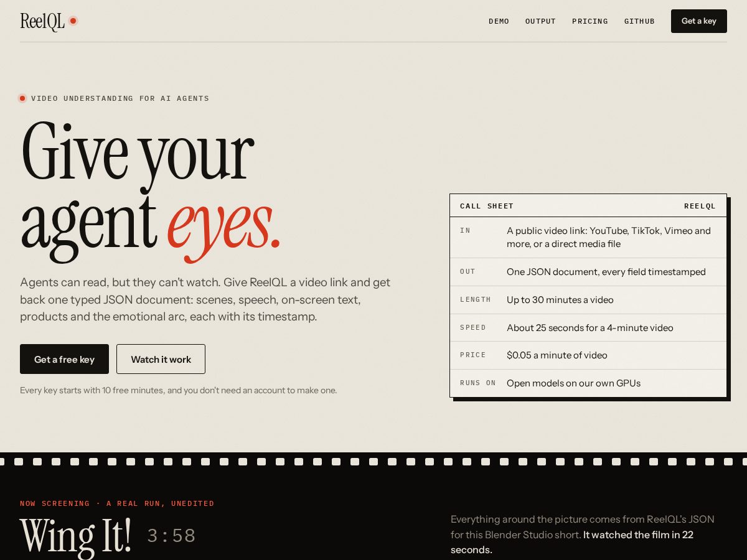The width and height of the screenshot is (747, 560).
Task: Open the Demo nav link
Action: tap(499, 21)
